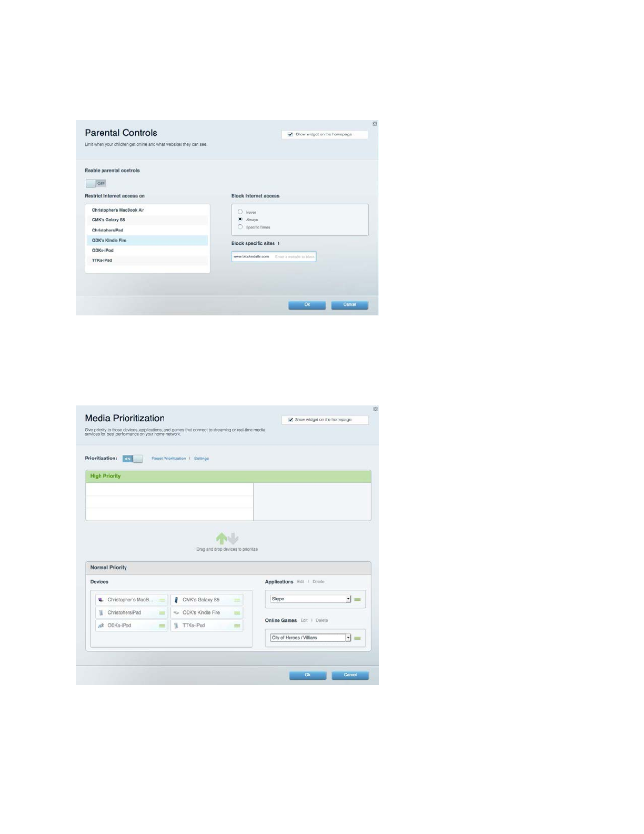Click drag handle on TTKs-iPad device
Image resolution: width=644 pixels, height=834 pixels.
point(237,626)
